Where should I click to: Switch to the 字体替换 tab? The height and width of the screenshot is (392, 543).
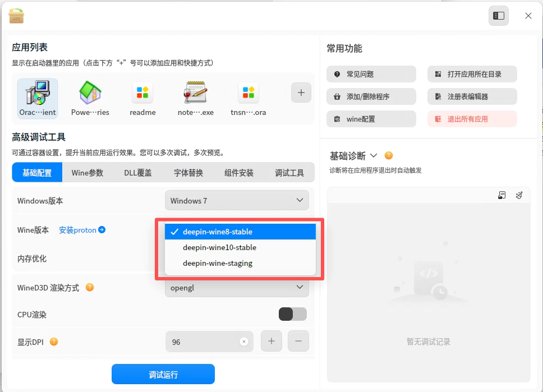point(188,173)
